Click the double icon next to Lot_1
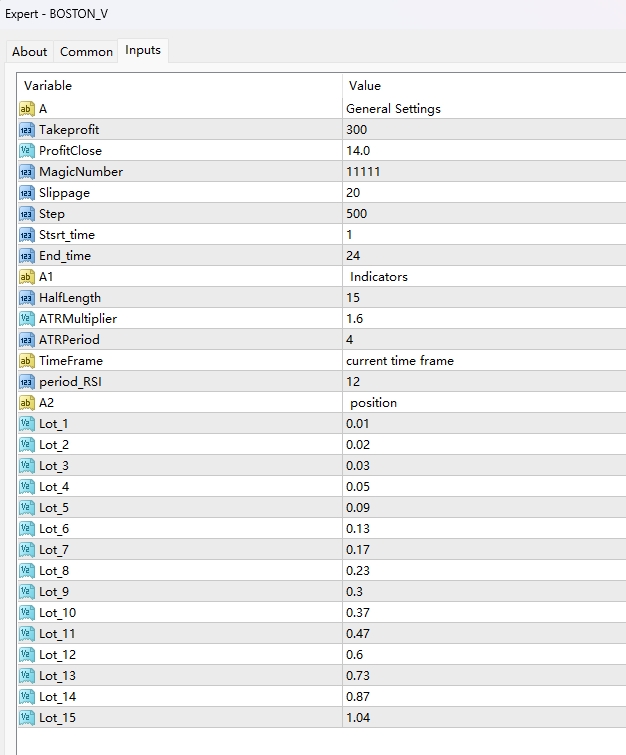The image size is (626, 755). click(x=26, y=424)
